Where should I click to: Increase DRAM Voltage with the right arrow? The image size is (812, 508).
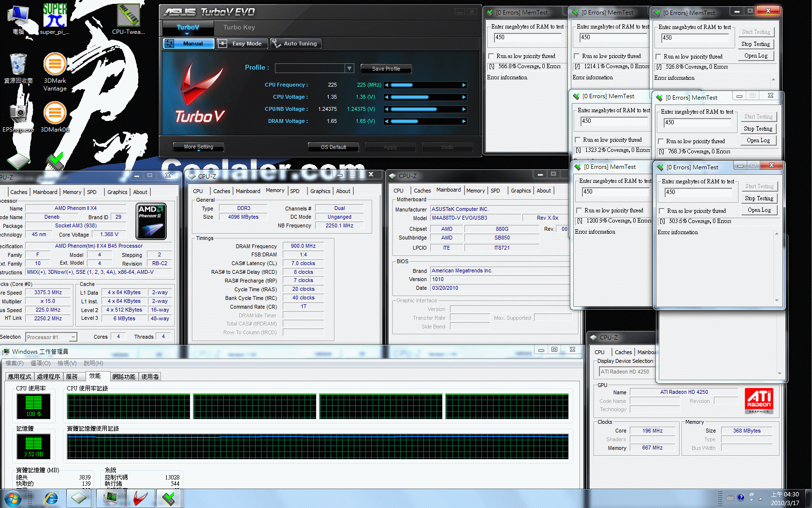point(464,121)
